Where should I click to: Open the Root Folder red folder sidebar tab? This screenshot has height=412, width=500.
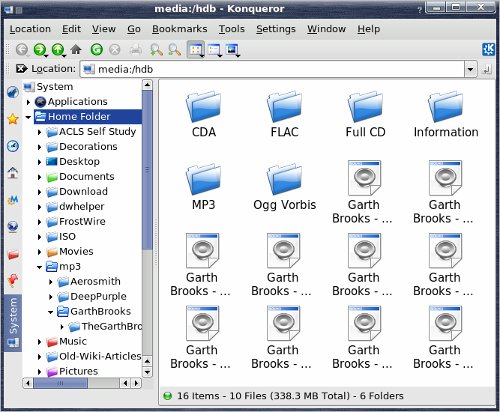(13, 254)
